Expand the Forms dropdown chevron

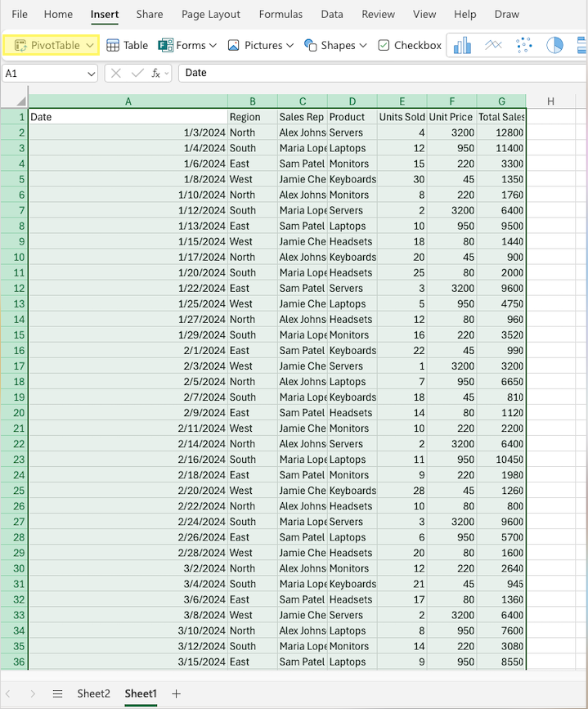point(213,45)
